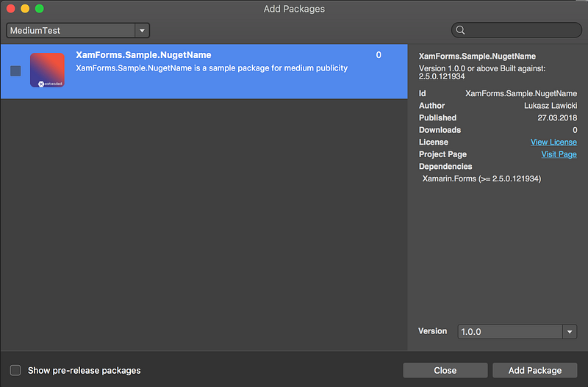Click the package download count in the list
The height and width of the screenshot is (387, 588).
point(379,55)
